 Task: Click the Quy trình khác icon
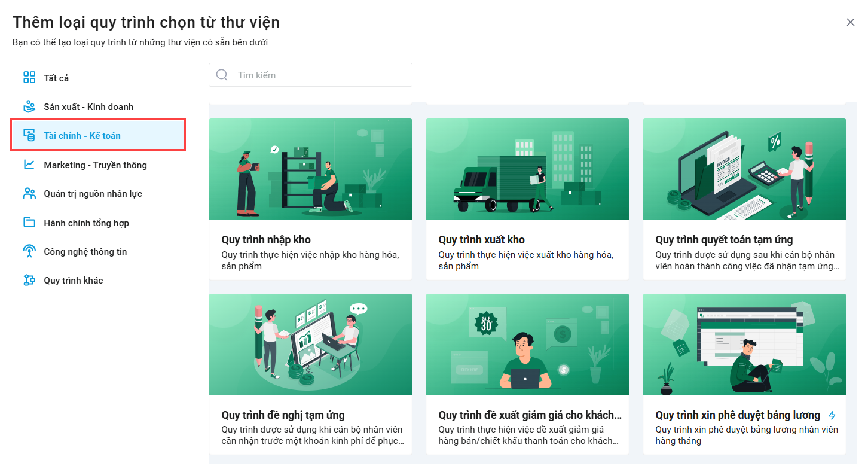(29, 281)
